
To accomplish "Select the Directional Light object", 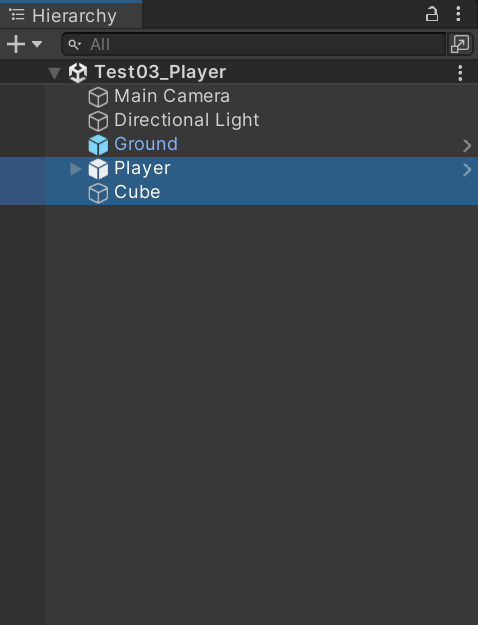I will point(187,120).
